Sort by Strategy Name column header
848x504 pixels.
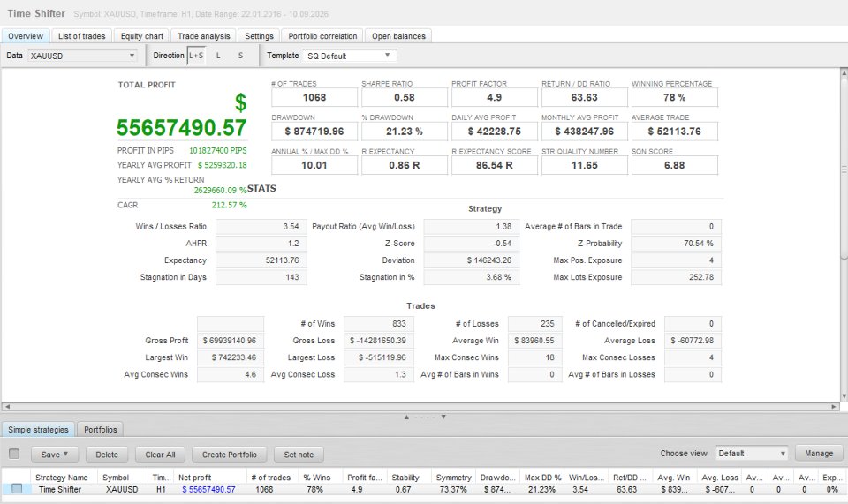tap(62, 478)
